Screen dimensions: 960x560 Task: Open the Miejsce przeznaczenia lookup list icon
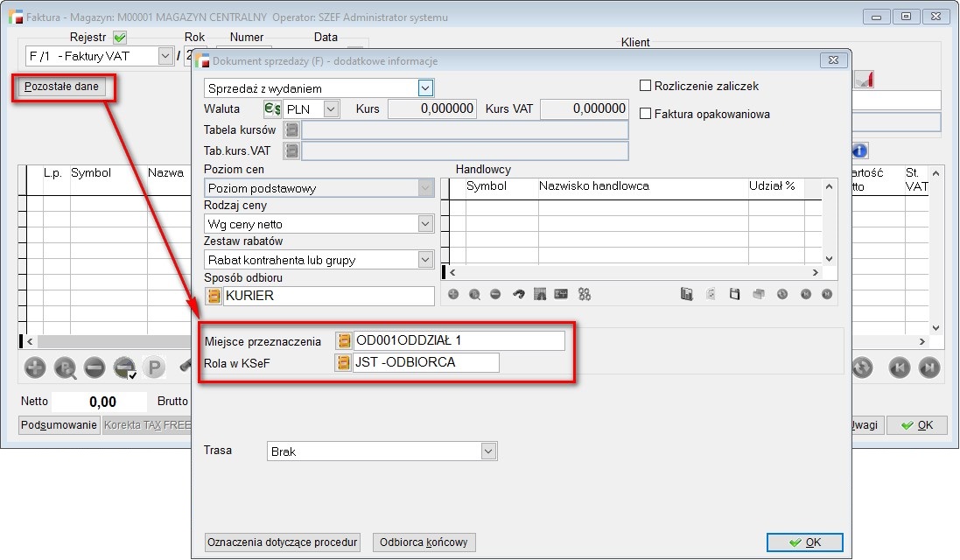[x=344, y=340]
